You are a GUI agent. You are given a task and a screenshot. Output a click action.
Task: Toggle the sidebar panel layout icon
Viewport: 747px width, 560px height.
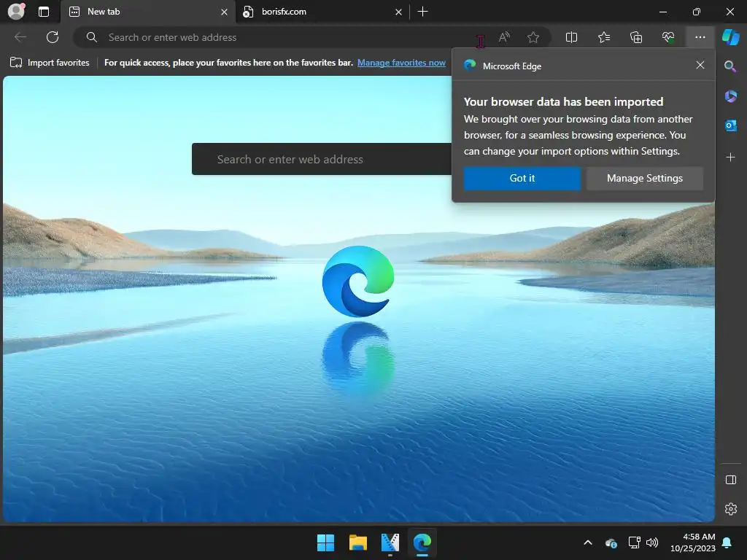tap(731, 480)
